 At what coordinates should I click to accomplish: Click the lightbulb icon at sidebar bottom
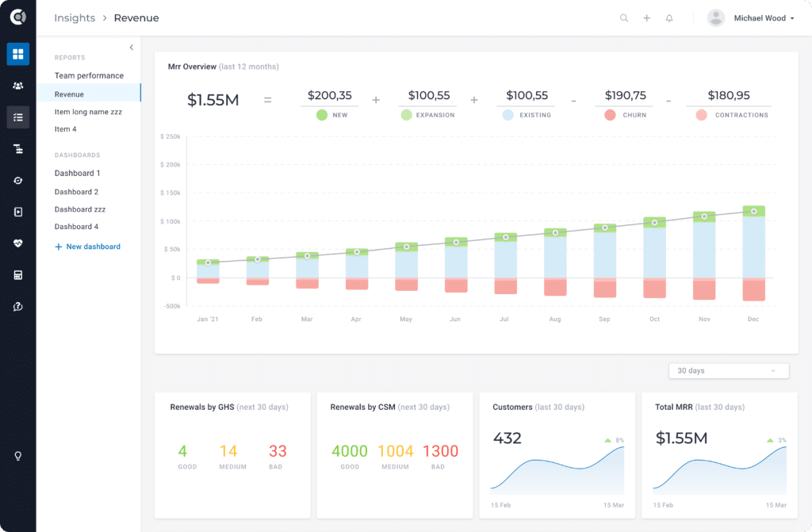point(17,456)
